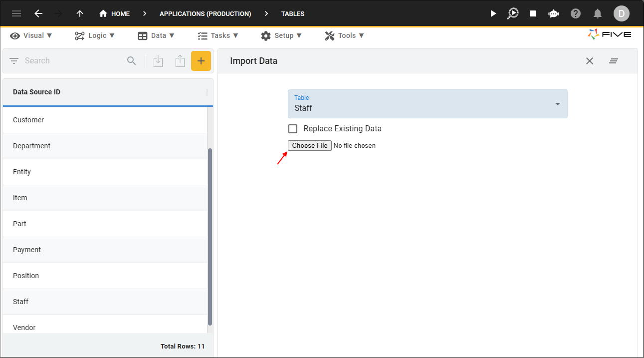Image resolution: width=644 pixels, height=358 pixels.
Task: Open the chat bot icon
Action: click(554, 13)
